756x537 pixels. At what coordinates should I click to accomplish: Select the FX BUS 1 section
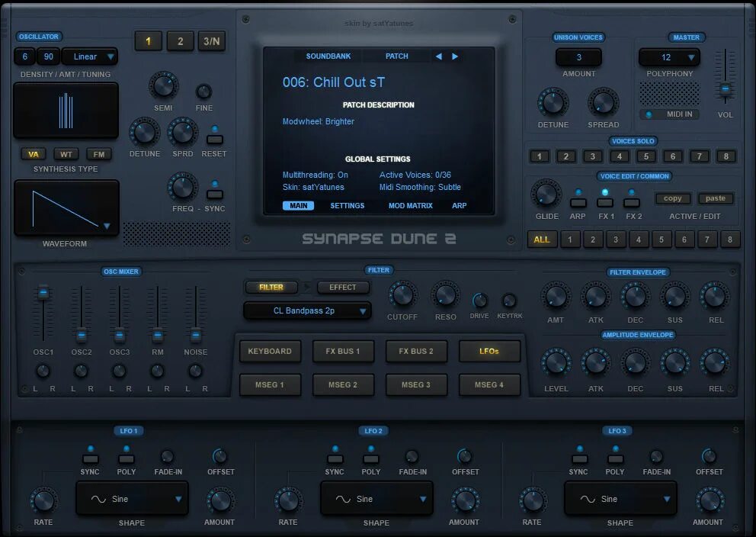tap(343, 351)
